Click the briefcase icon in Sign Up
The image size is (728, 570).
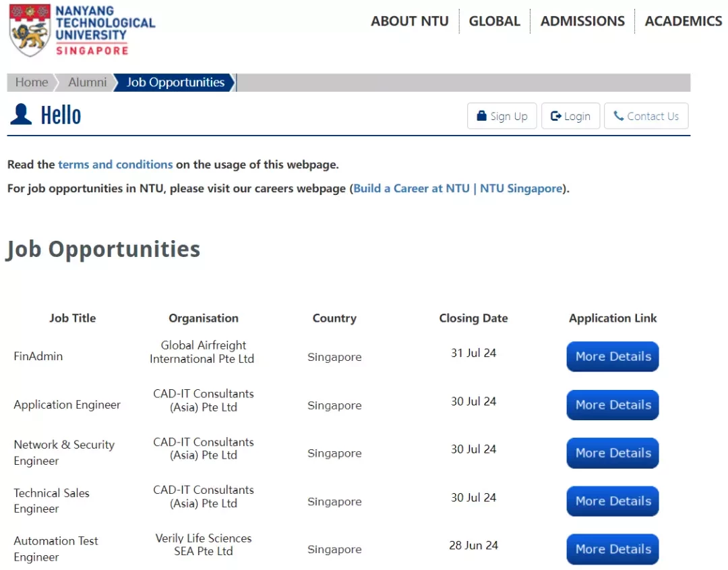pyautogui.click(x=481, y=115)
